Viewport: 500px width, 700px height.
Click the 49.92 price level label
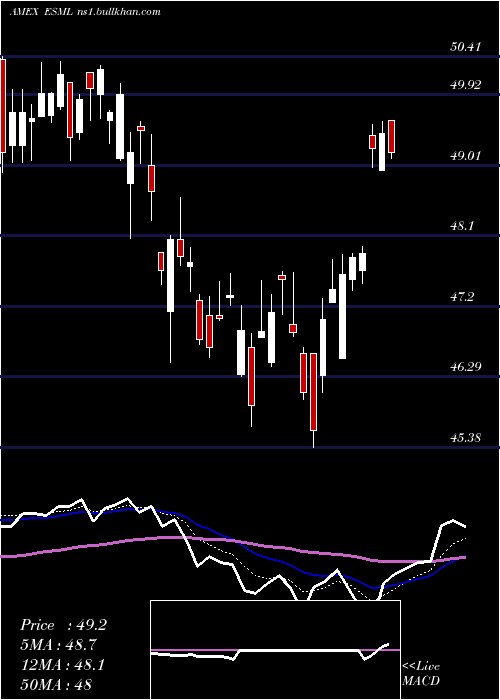[x=466, y=84]
